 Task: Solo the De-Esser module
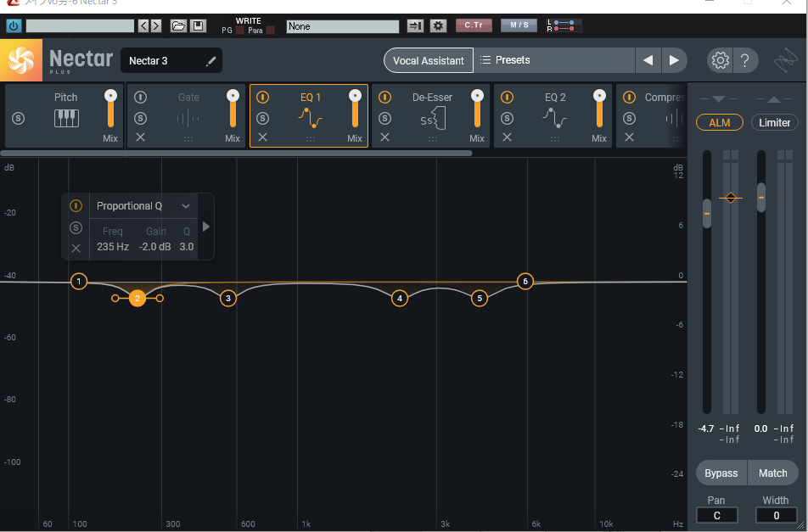click(x=384, y=119)
